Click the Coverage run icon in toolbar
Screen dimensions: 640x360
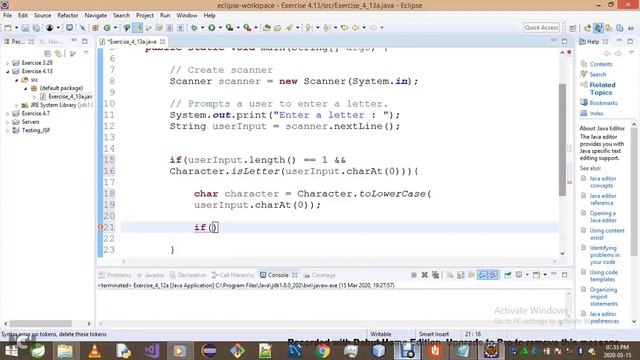[229, 28]
